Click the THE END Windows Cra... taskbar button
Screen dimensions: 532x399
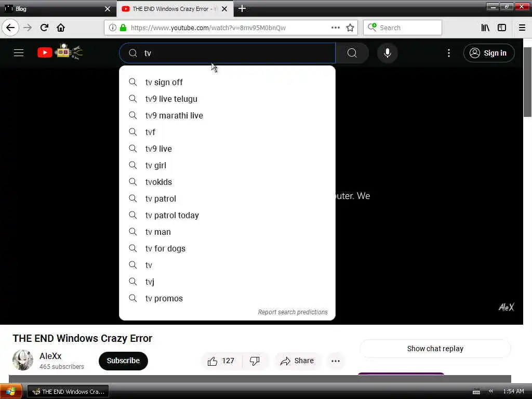(68, 392)
